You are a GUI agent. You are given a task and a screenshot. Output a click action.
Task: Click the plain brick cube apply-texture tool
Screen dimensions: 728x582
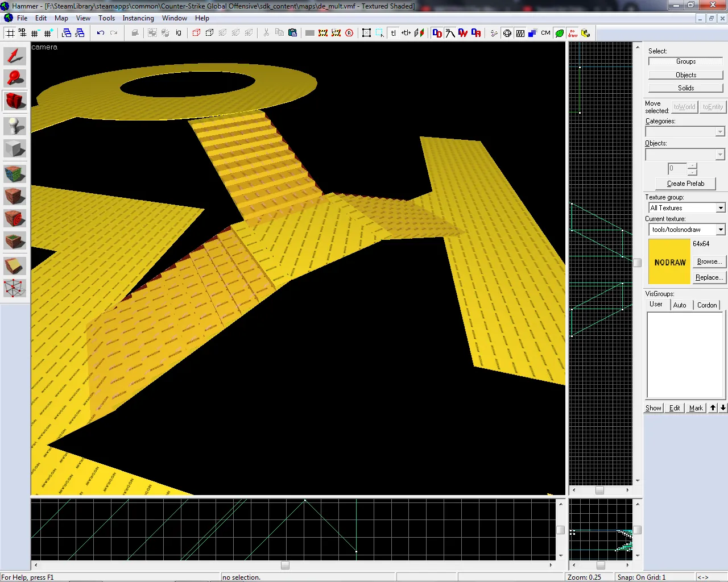15,196
